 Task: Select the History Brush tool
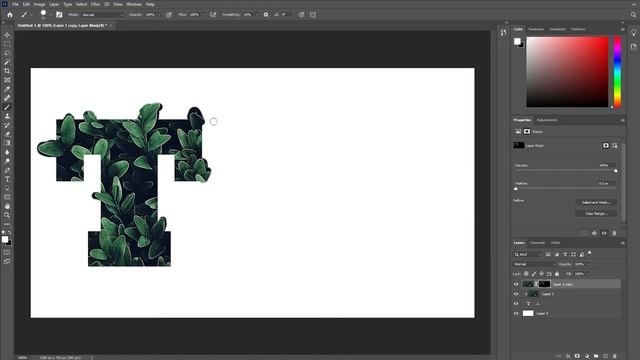coord(7,125)
